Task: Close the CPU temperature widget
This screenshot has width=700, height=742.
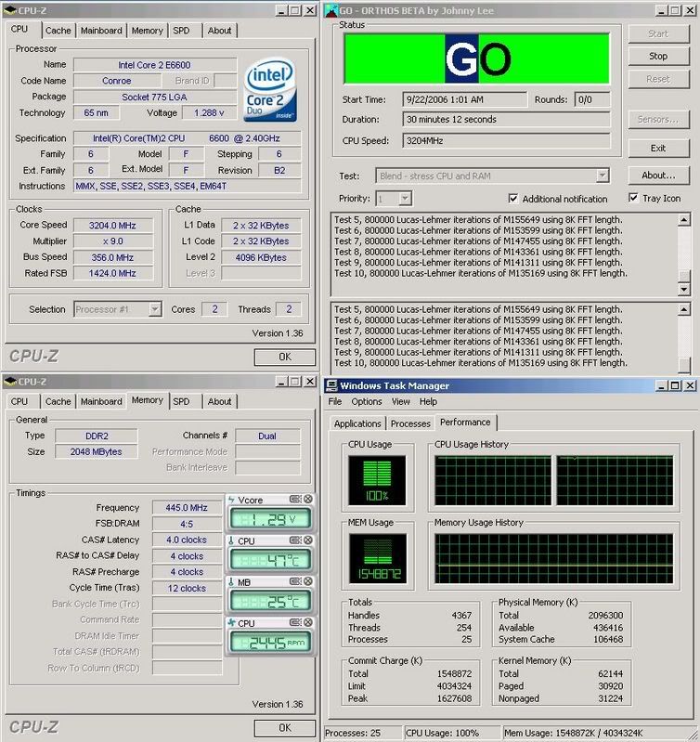Action: coord(308,540)
